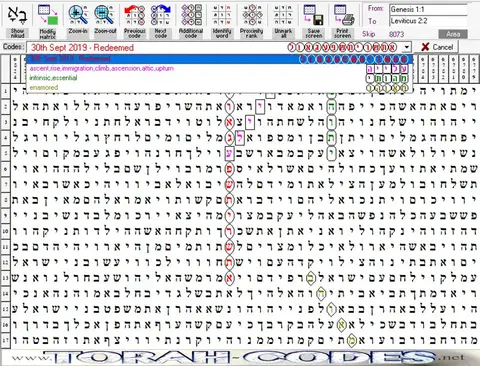Click yellow hexagon letter in row 16
The image size is (480, 366).
(x=342, y=324)
